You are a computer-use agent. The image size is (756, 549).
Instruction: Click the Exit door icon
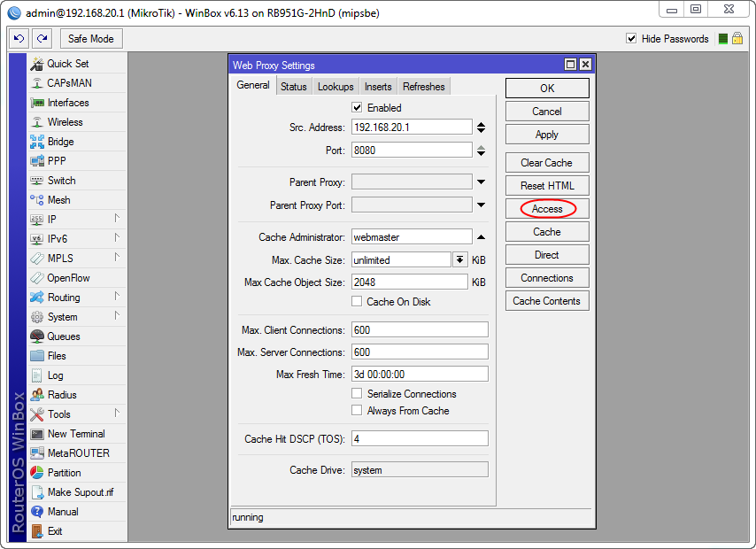click(37, 531)
